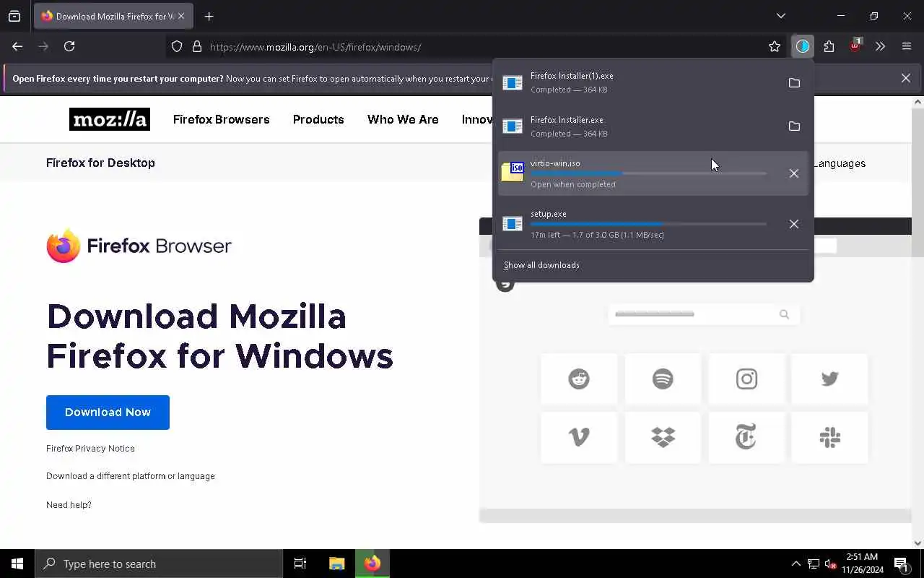Open Firefox Privacy Notice link

click(x=90, y=449)
